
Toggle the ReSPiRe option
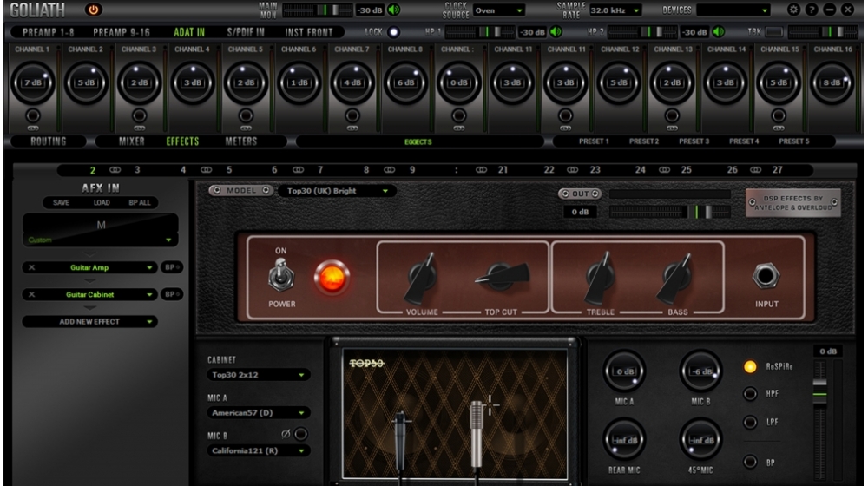pyautogui.click(x=750, y=366)
